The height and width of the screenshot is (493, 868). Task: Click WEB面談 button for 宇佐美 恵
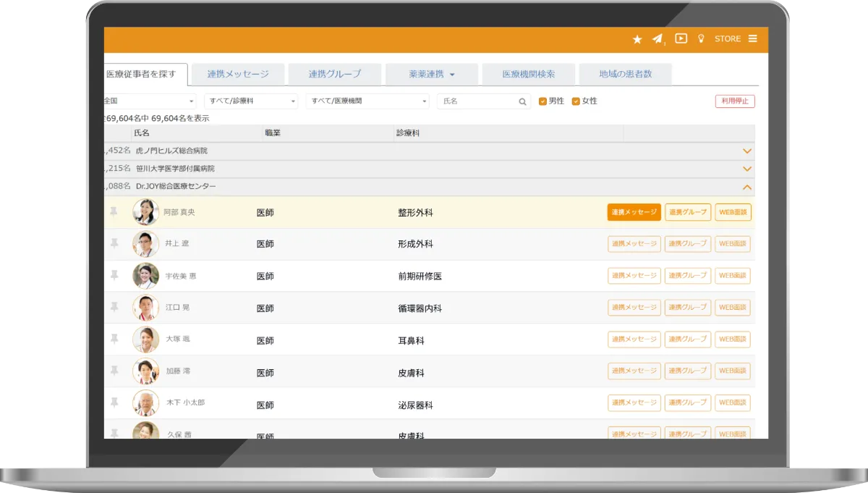pos(733,276)
